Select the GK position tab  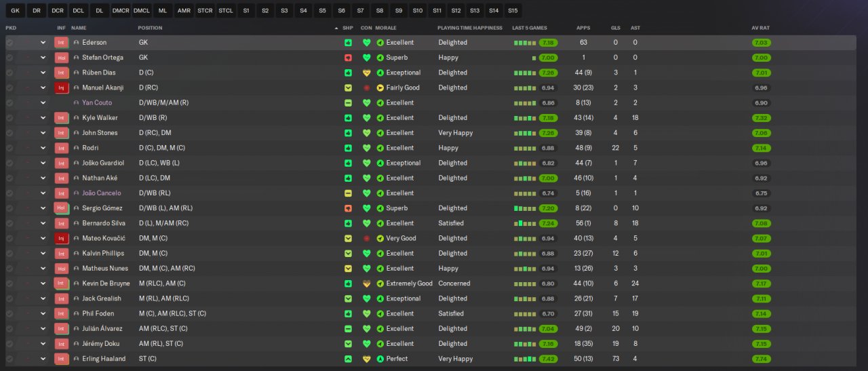click(16, 11)
